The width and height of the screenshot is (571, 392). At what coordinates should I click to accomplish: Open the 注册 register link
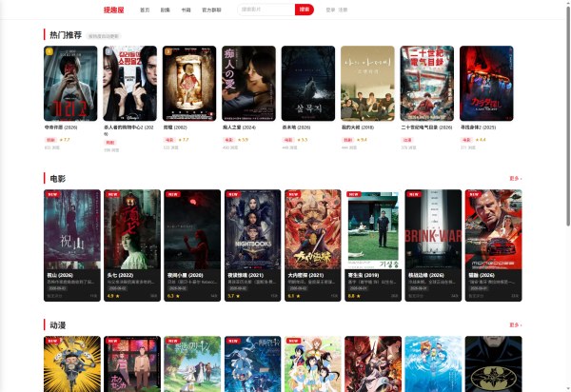tap(343, 10)
